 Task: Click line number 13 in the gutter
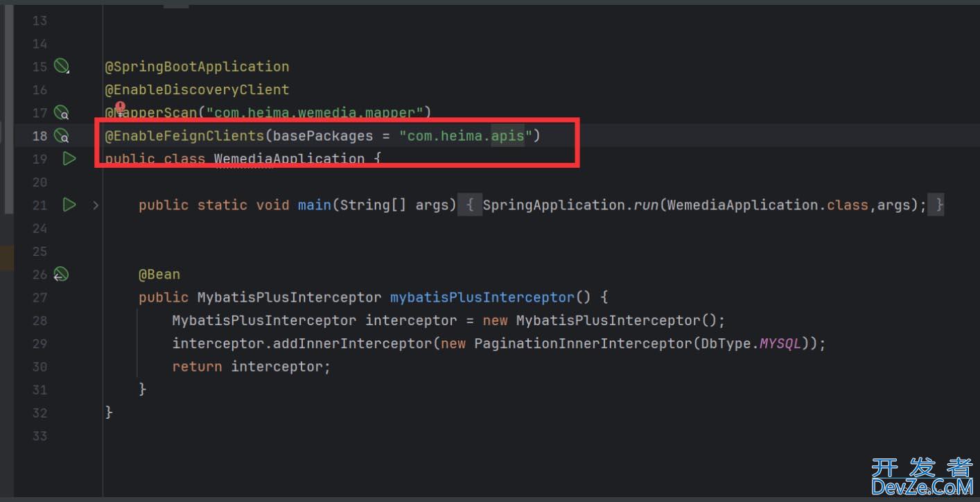point(40,20)
